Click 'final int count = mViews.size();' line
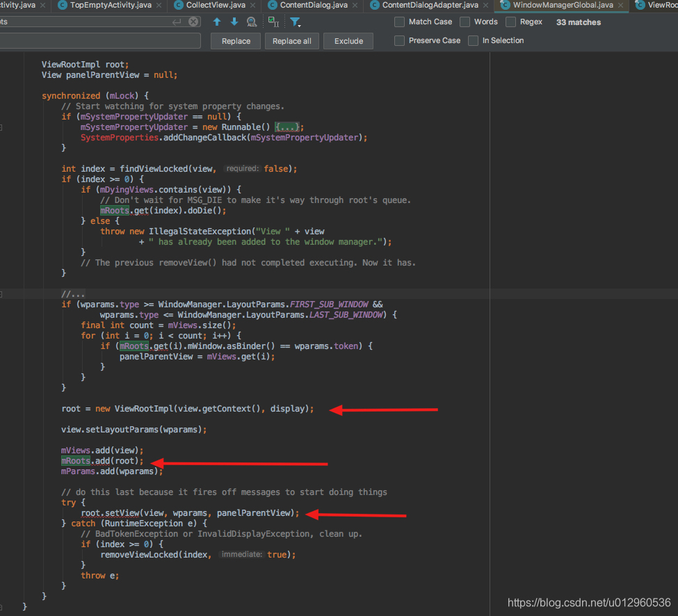Image resolution: width=678 pixels, height=616 pixels. click(x=159, y=325)
